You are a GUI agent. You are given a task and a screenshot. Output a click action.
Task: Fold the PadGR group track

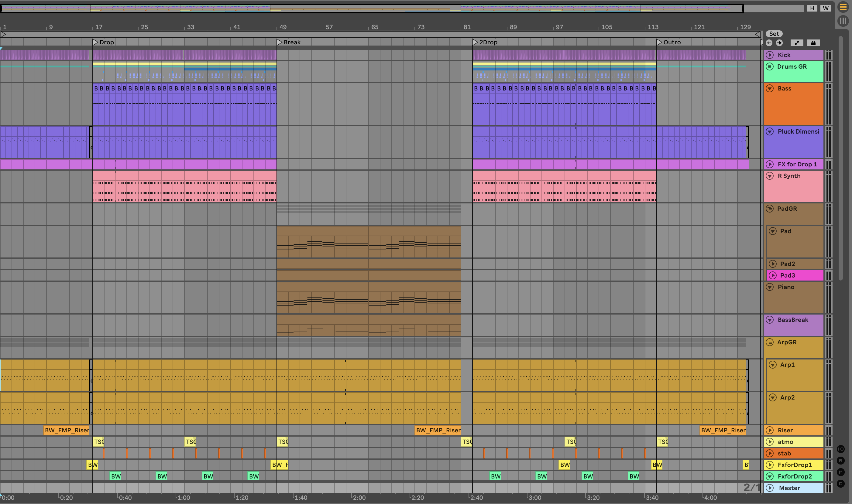click(x=769, y=209)
